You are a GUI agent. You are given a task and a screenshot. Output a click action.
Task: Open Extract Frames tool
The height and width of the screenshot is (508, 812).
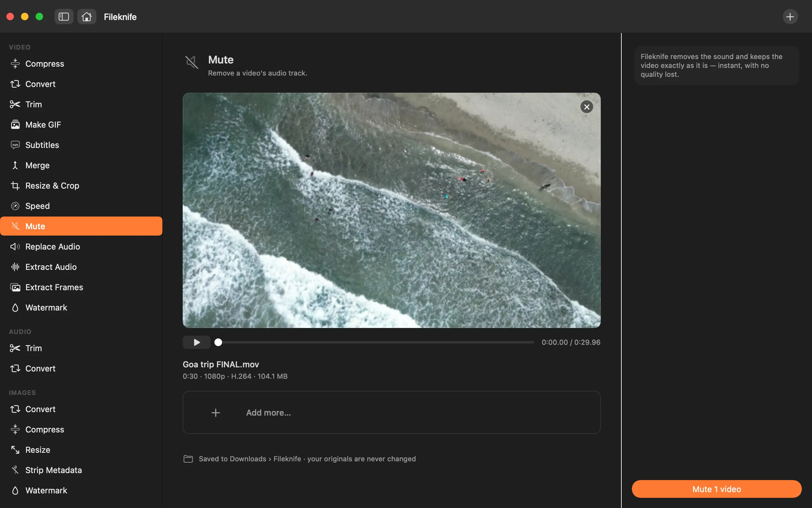(81, 287)
